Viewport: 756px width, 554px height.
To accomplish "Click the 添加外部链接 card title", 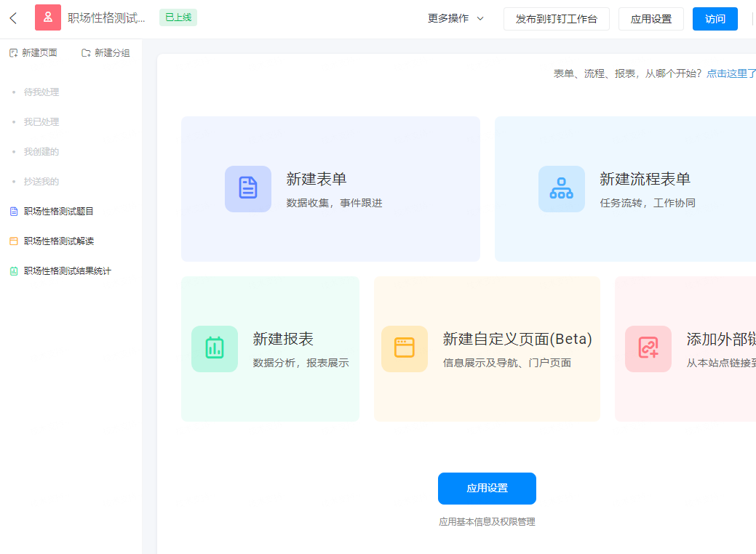I will (721, 339).
